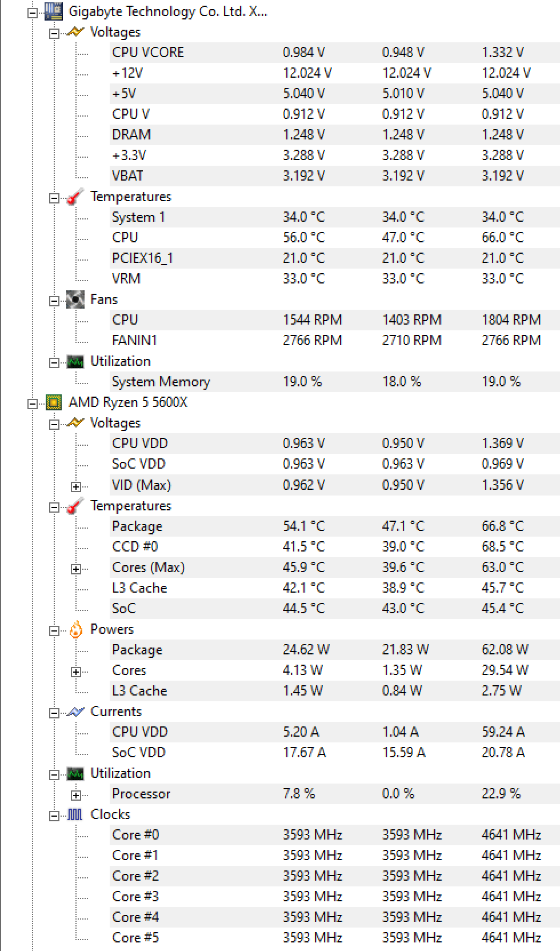Collapse the Clocks section

point(54,816)
